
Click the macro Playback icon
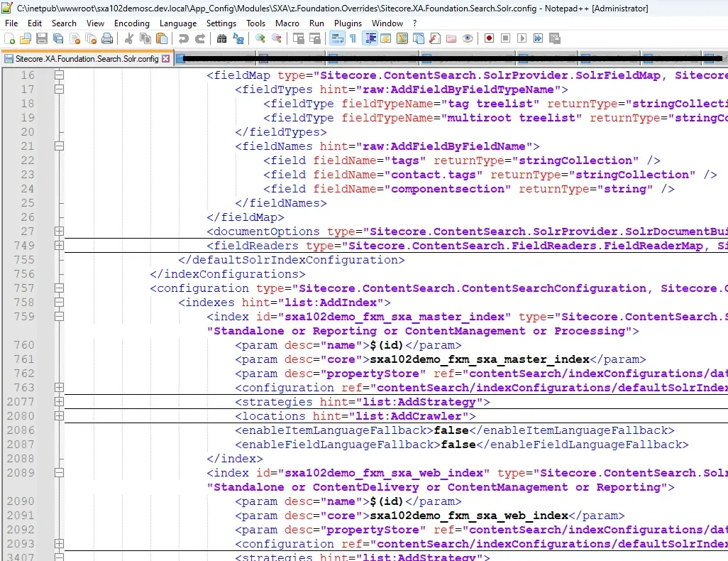(x=522, y=38)
